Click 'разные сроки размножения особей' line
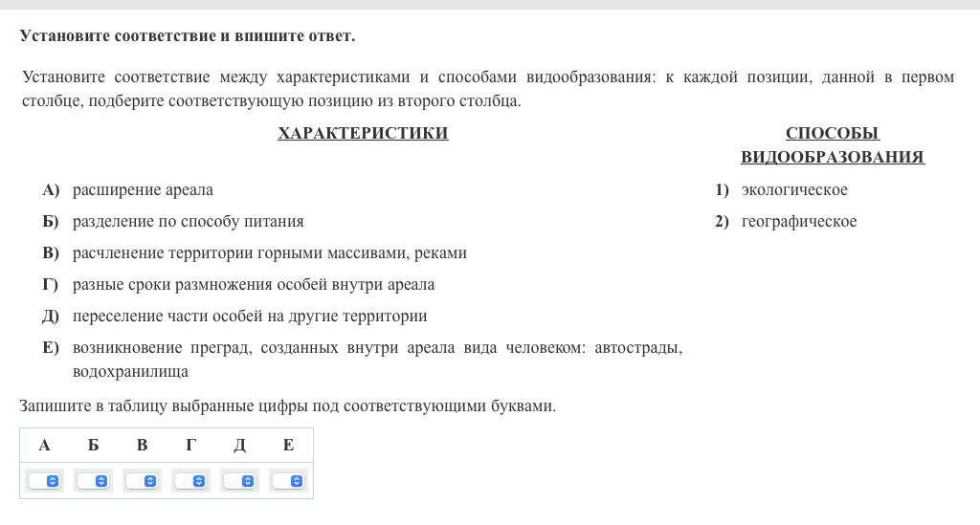This screenshot has height=525, width=980. (253, 285)
